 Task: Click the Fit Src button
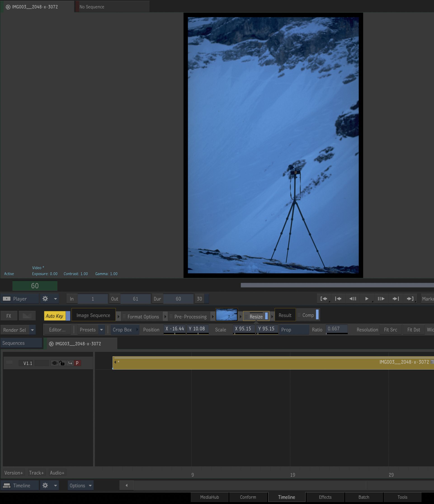(x=390, y=330)
